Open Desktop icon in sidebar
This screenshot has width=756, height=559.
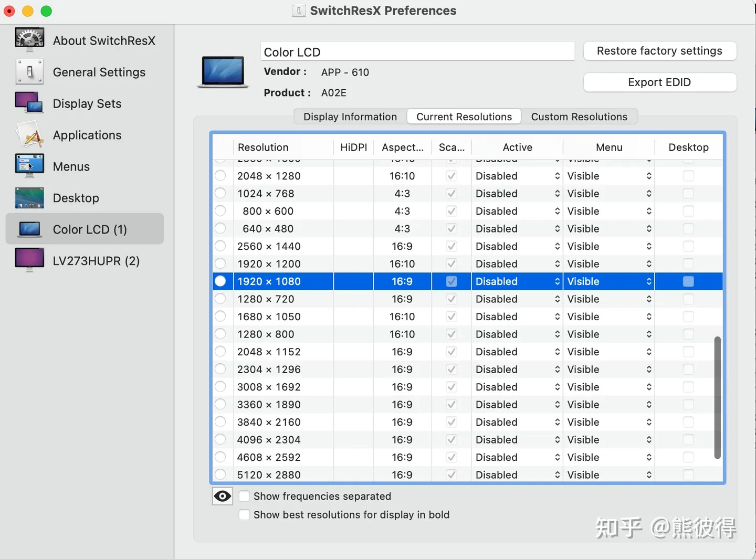(x=29, y=198)
